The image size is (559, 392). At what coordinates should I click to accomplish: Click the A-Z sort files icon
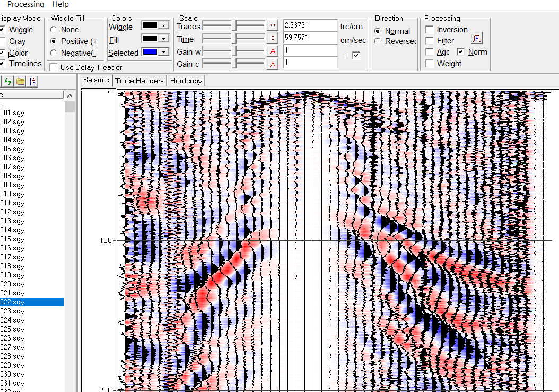33,82
